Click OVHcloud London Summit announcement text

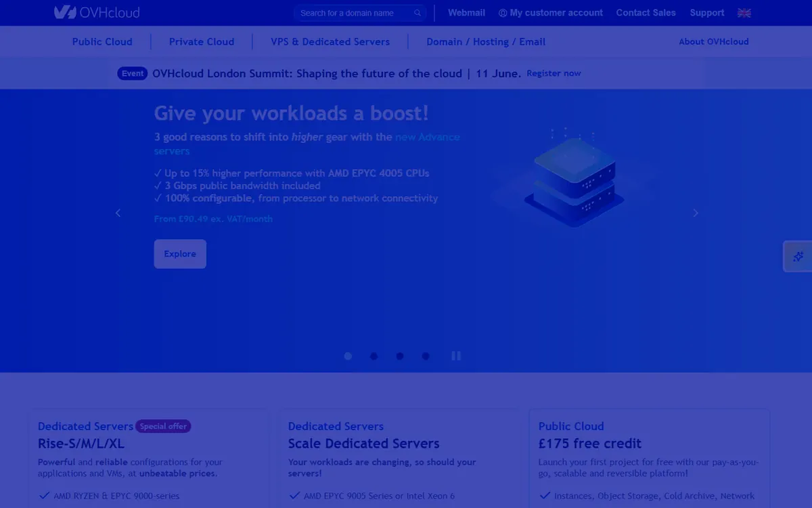(337, 73)
